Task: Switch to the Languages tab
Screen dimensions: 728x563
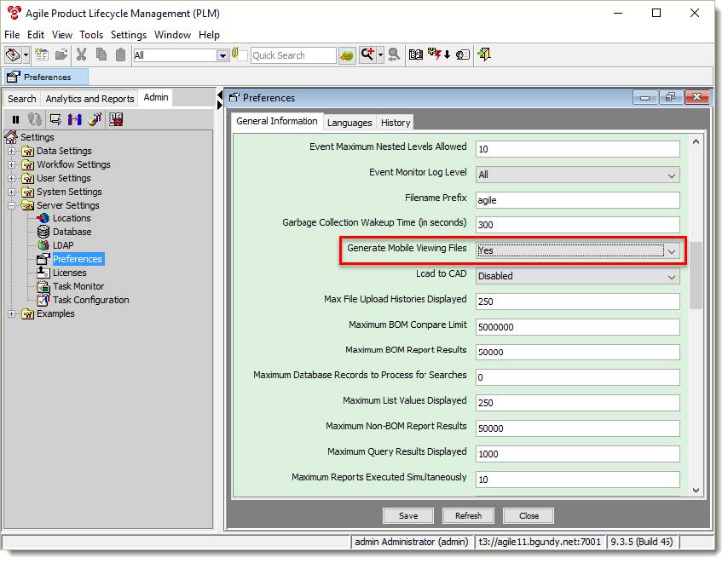Action: 350,122
